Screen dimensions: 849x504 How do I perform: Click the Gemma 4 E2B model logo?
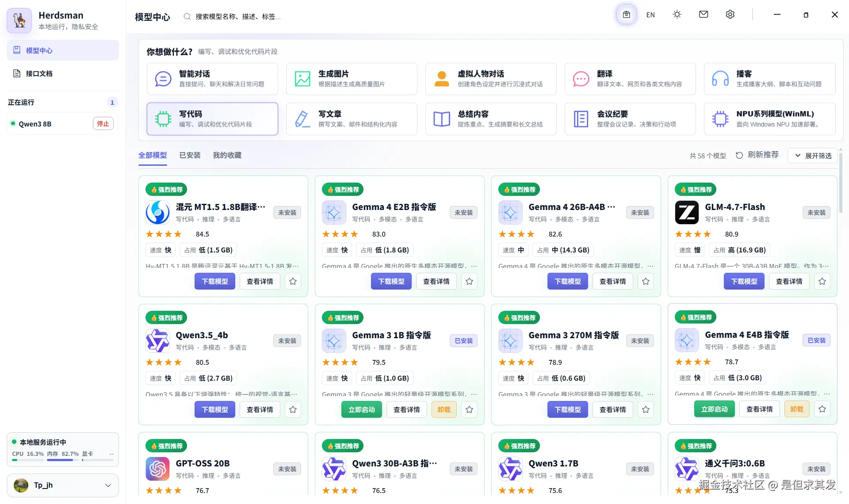point(334,212)
